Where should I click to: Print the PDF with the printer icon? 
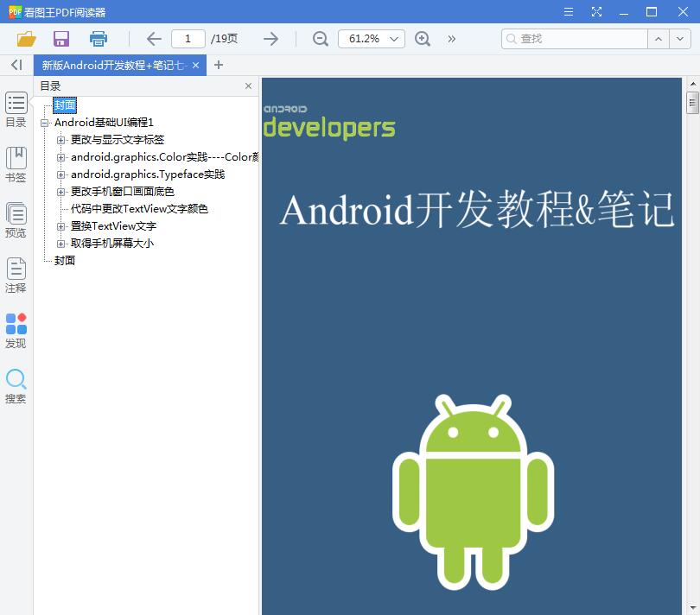[98, 39]
